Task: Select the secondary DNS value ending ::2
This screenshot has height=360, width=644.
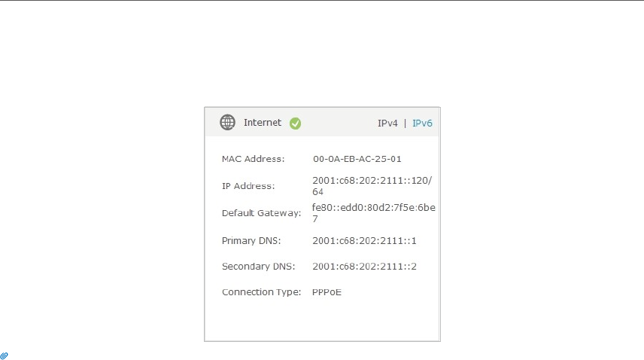Action: 364,267
